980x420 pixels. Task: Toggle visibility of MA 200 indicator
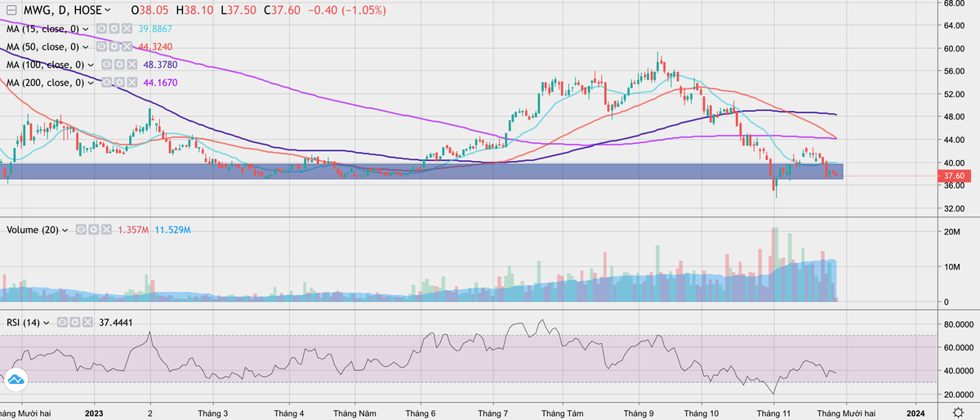[105, 83]
